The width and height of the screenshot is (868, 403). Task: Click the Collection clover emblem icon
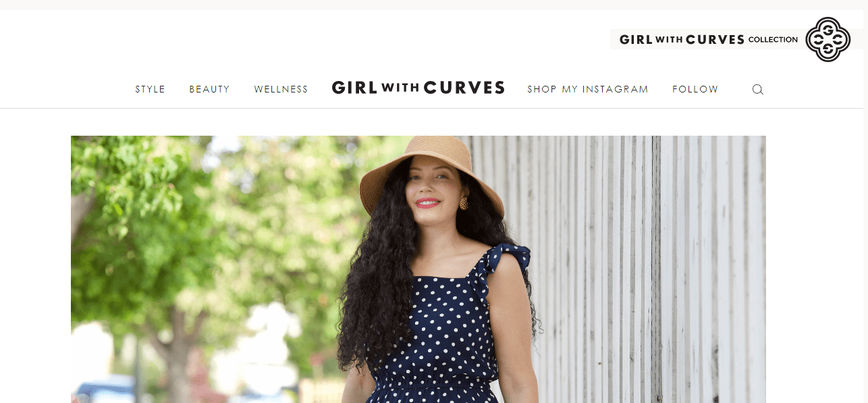828,39
